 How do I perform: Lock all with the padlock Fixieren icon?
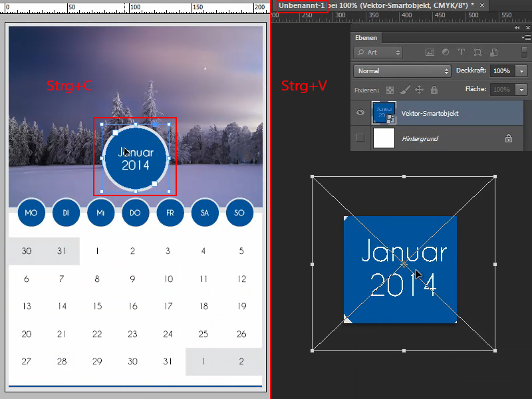[x=435, y=89]
